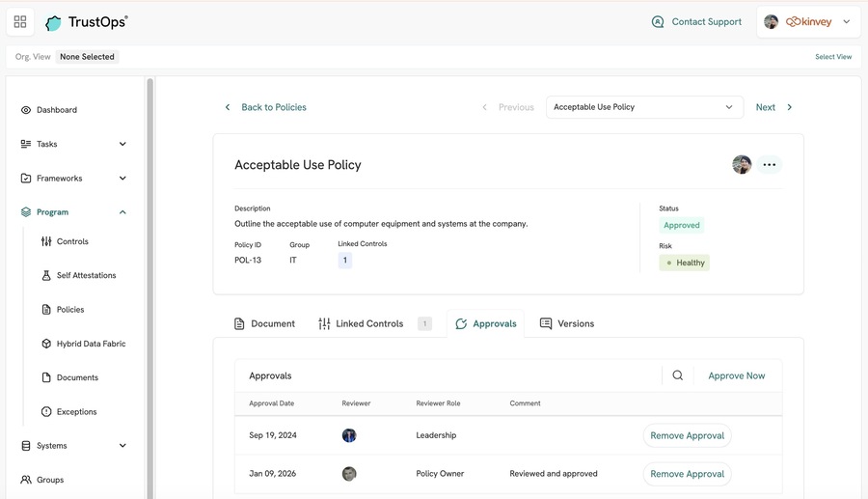868x499 pixels.
Task: Open Hybrid Data Fabric page
Action: pyautogui.click(x=91, y=344)
